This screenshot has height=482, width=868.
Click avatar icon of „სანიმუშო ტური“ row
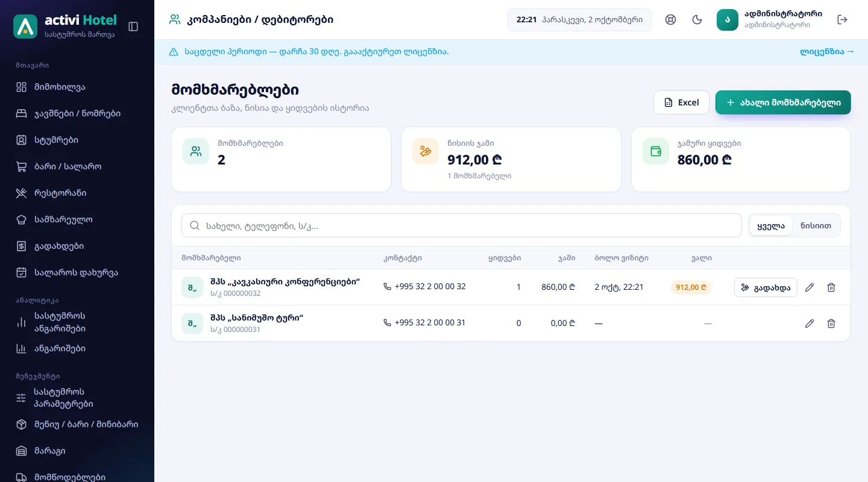click(192, 324)
